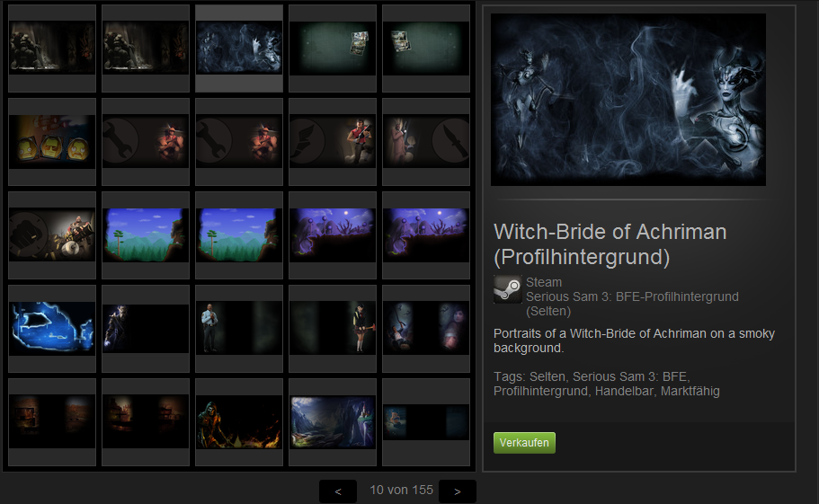Click the 'Steam' label beside the logo

coord(544,282)
